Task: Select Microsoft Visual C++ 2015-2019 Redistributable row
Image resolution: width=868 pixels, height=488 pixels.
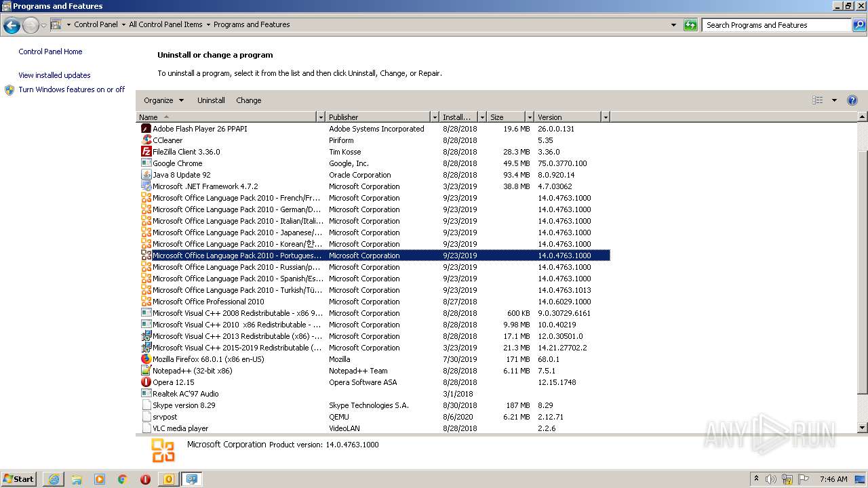Action: (x=375, y=348)
